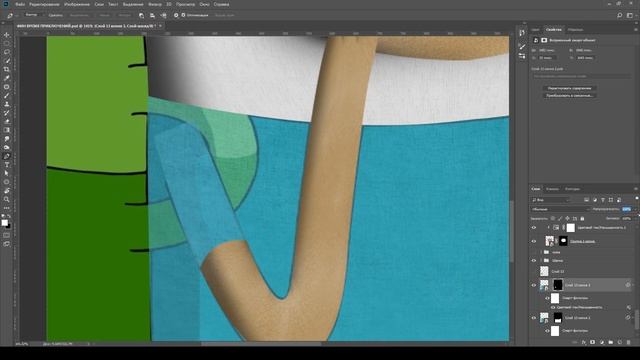Switch to the Paths tab
This screenshot has width=640, height=360.
tap(572, 189)
